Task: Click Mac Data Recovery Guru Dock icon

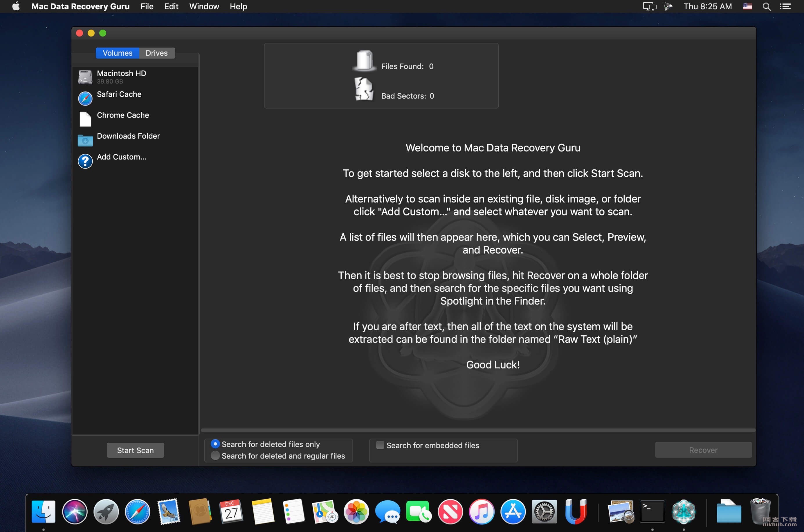Action: point(684,512)
